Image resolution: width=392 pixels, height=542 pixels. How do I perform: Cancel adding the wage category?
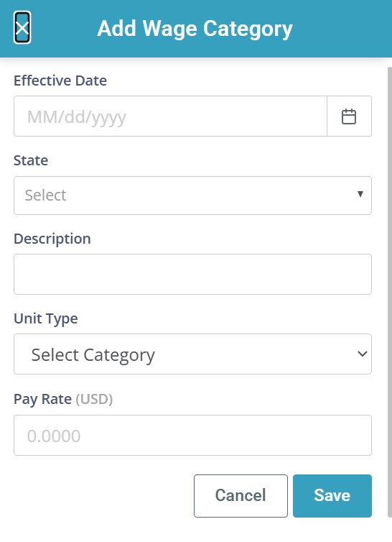[x=241, y=496]
